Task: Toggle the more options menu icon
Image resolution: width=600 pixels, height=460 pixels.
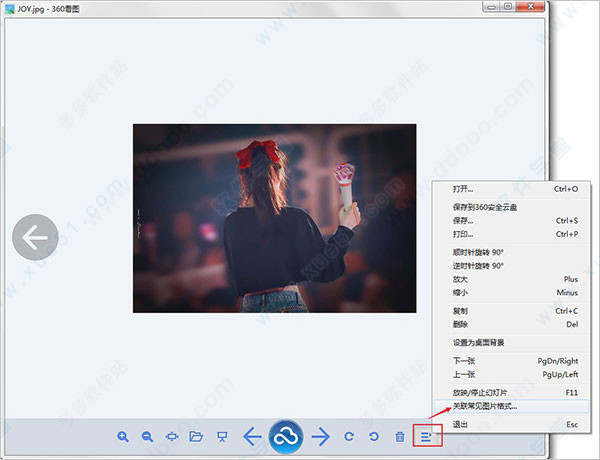Action: [x=426, y=436]
